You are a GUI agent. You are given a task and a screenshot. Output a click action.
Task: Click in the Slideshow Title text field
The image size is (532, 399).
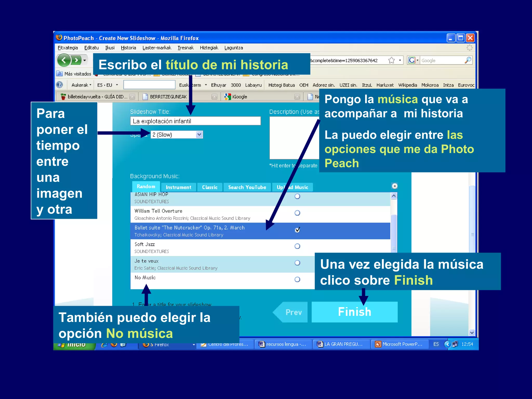[x=195, y=121]
